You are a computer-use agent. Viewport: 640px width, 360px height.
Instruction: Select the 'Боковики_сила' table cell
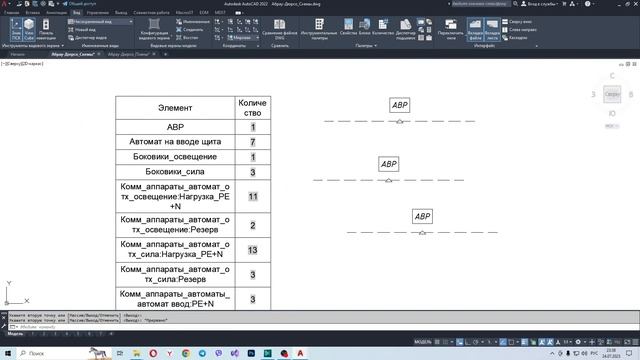[175, 172]
